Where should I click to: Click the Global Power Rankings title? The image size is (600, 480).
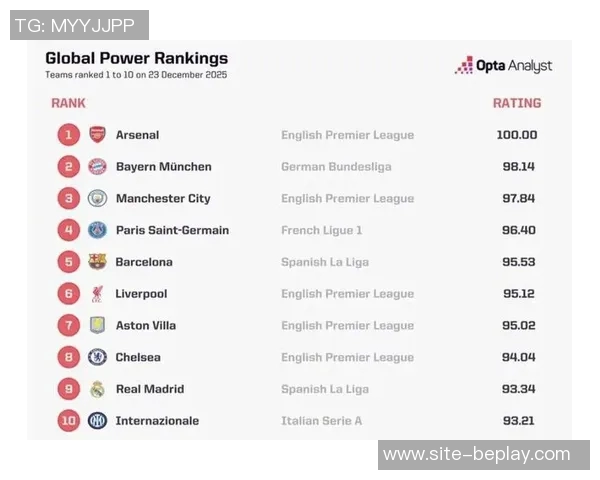click(x=136, y=58)
